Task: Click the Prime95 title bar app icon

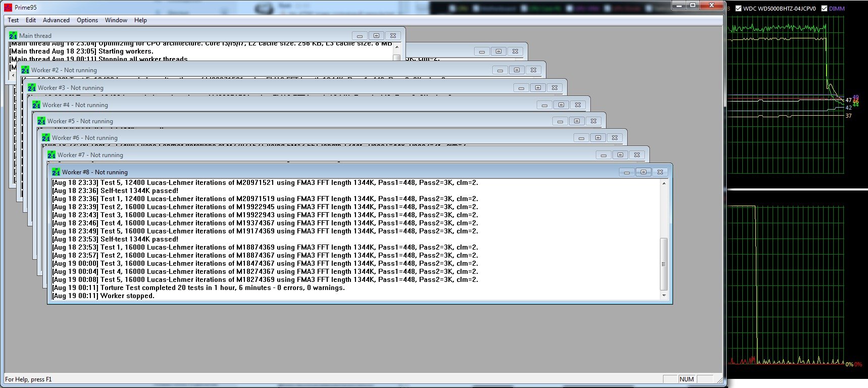Action: tap(8, 8)
